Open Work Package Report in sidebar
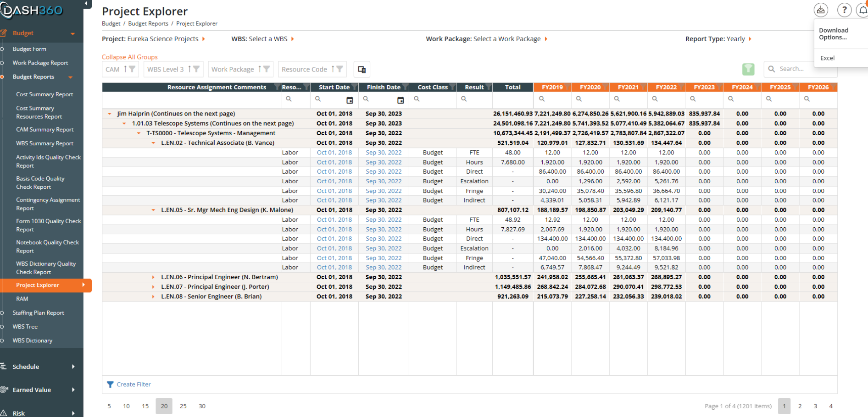This screenshot has height=417, width=868. [x=40, y=63]
